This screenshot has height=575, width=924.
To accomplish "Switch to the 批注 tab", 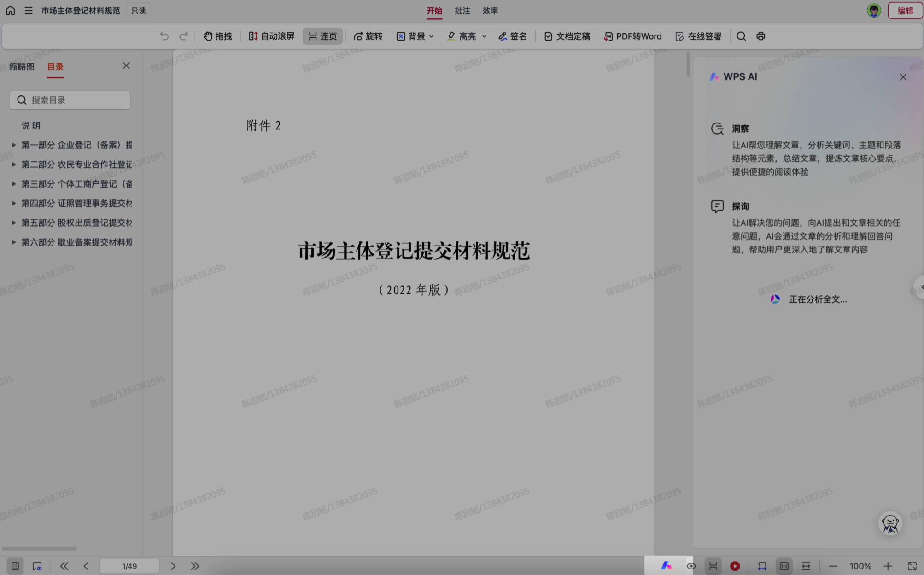I will [462, 11].
